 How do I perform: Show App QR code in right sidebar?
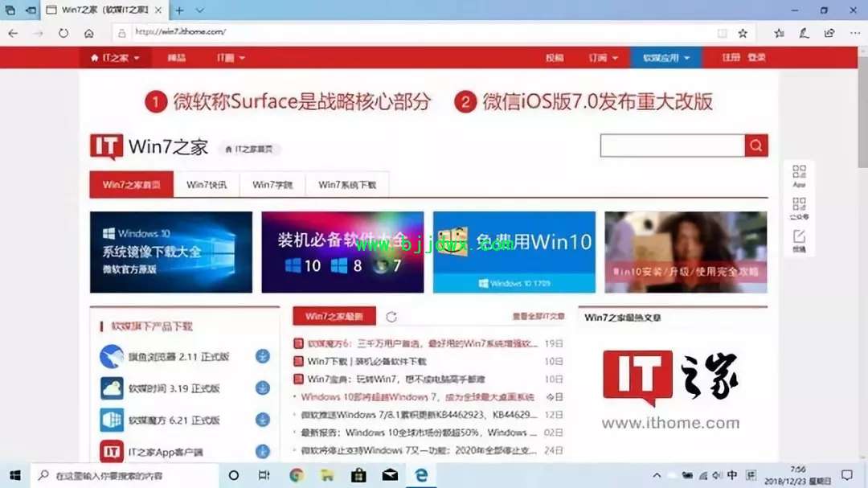click(x=799, y=176)
